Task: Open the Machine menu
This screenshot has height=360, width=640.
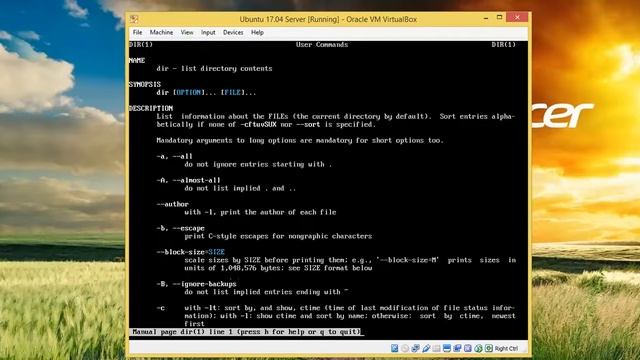Action: pos(161,32)
